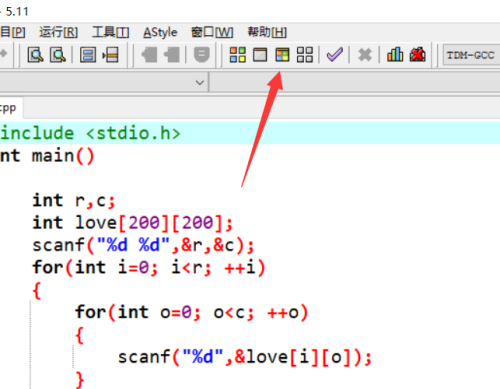The height and width of the screenshot is (389, 500).
Task: Click the outer for loop with i<r
Action: coord(149,267)
